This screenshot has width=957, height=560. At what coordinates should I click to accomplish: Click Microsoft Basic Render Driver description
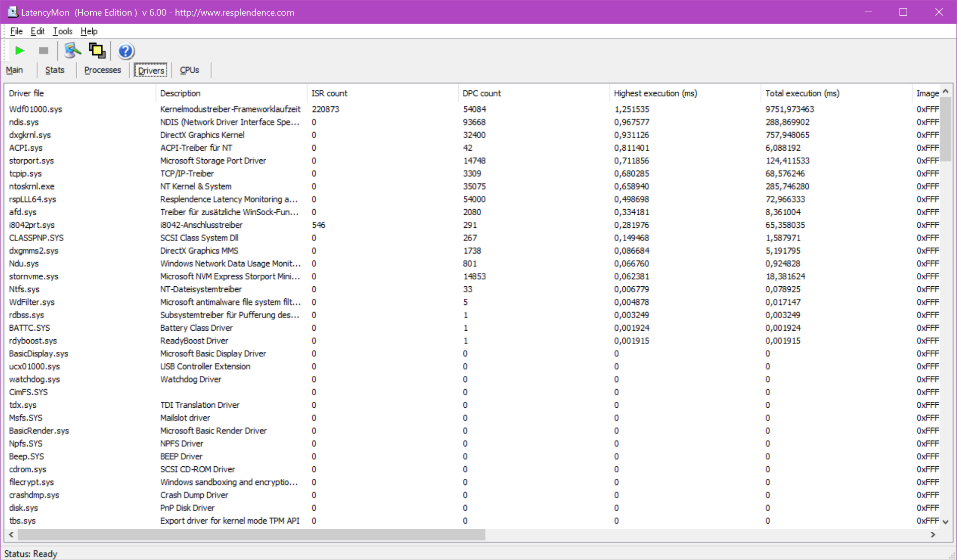click(x=213, y=430)
